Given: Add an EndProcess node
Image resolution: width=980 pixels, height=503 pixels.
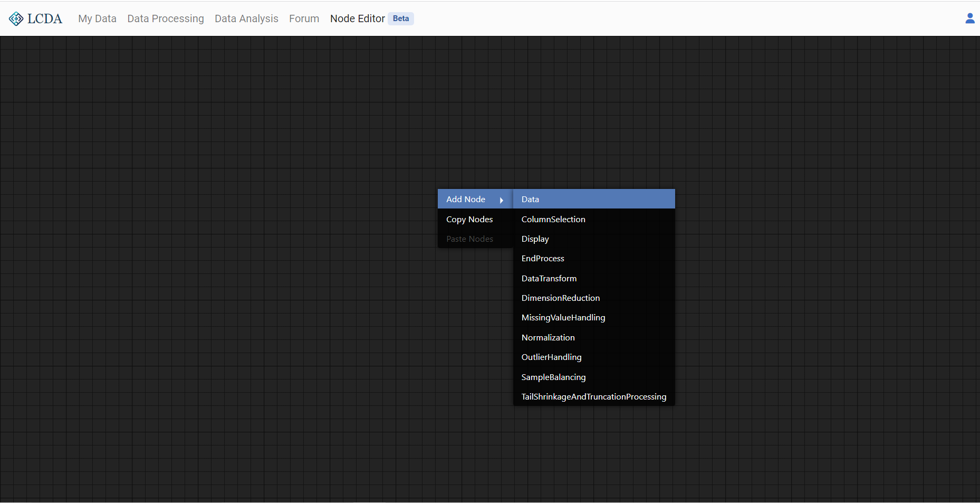Looking at the screenshot, I should [x=543, y=258].
